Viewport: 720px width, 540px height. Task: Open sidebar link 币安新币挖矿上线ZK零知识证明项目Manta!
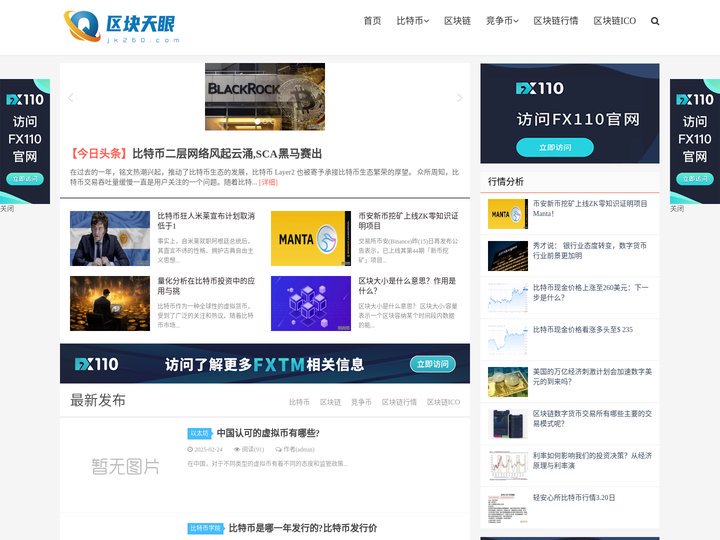590,208
